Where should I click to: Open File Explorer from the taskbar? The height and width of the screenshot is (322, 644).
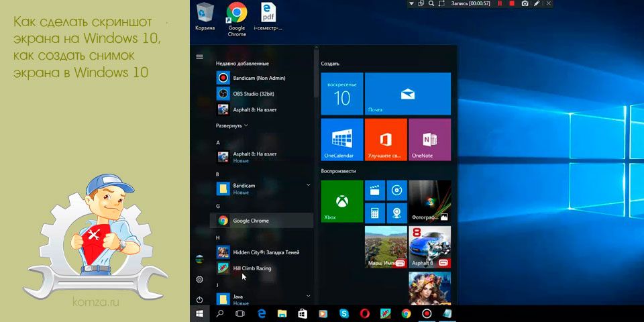click(x=282, y=314)
